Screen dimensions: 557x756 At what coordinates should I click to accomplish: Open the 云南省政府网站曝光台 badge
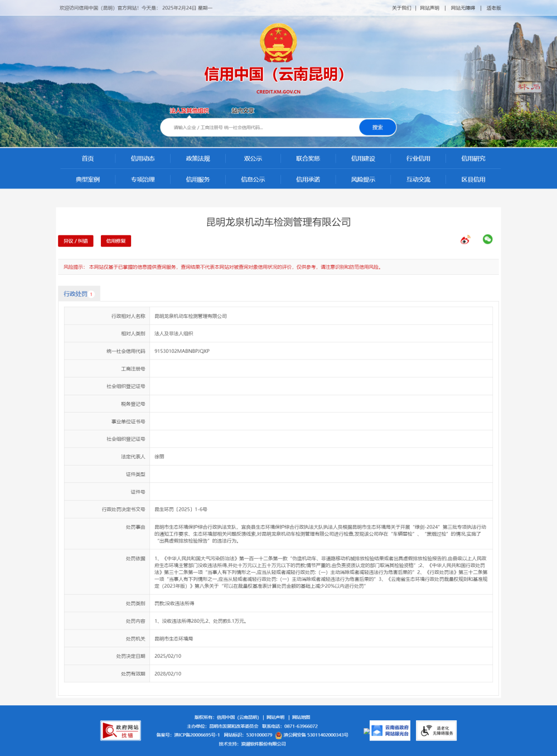pyautogui.click(x=390, y=730)
